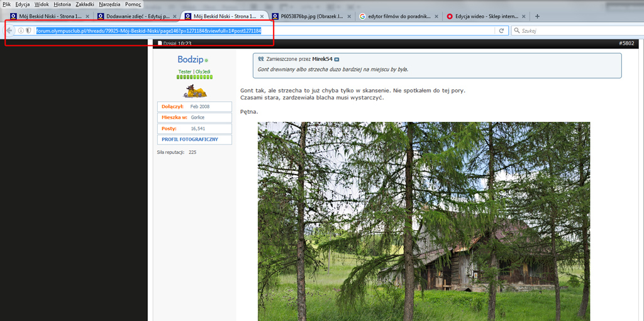Click the site information icon in address bar
Viewport: 644px width, 321px height.
(x=21, y=30)
